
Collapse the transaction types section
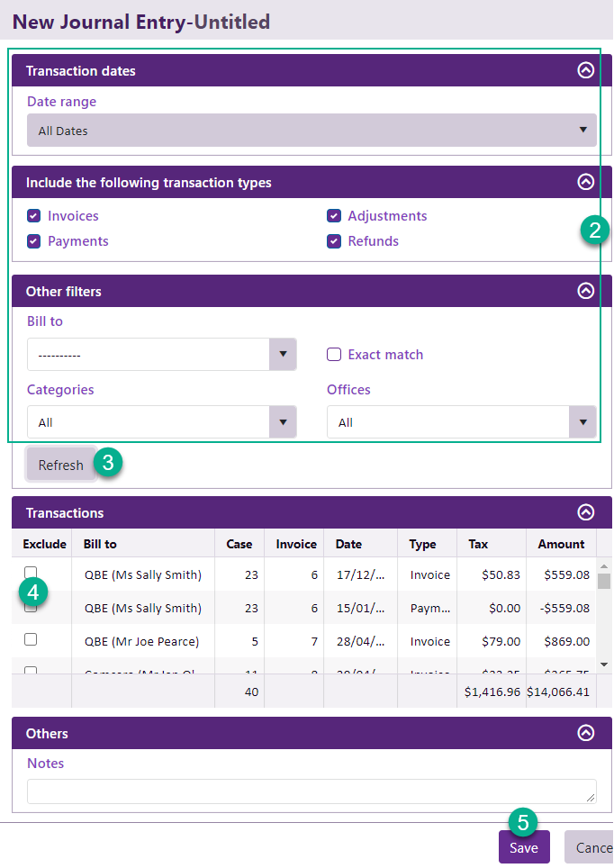pyautogui.click(x=585, y=182)
